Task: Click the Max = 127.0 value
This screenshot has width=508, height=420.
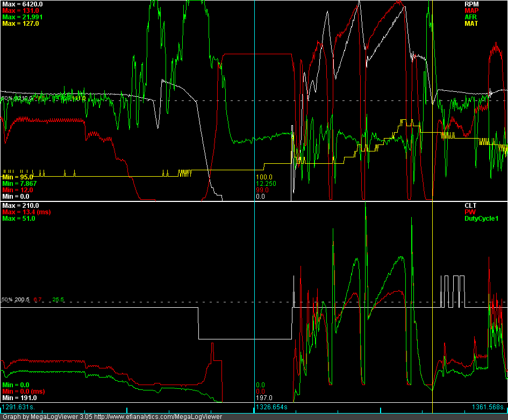Action: 20,24
